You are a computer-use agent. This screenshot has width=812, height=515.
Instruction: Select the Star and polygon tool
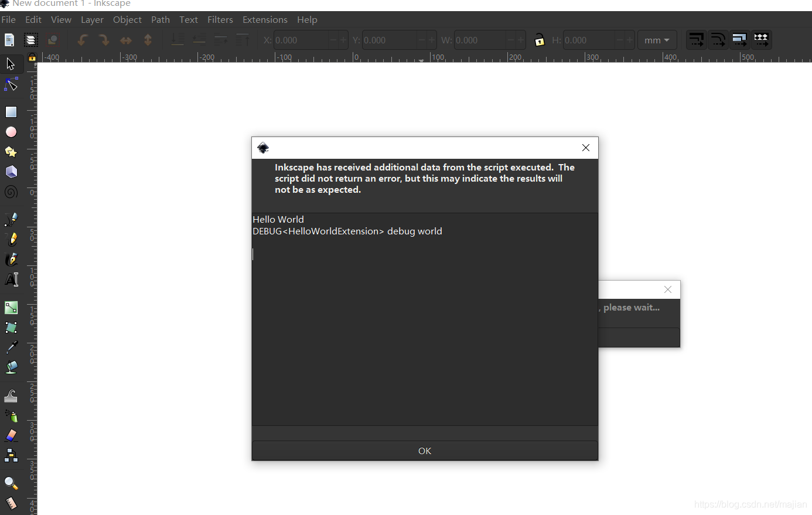(x=11, y=152)
